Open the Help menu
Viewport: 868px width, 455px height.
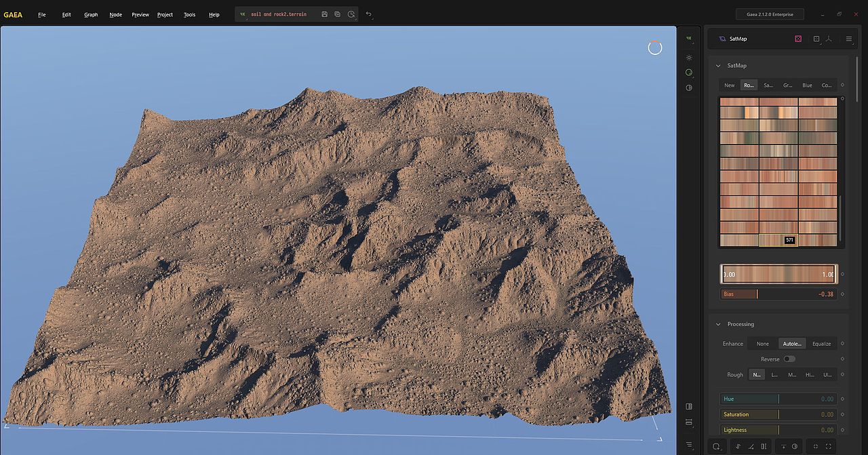[x=214, y=14]
